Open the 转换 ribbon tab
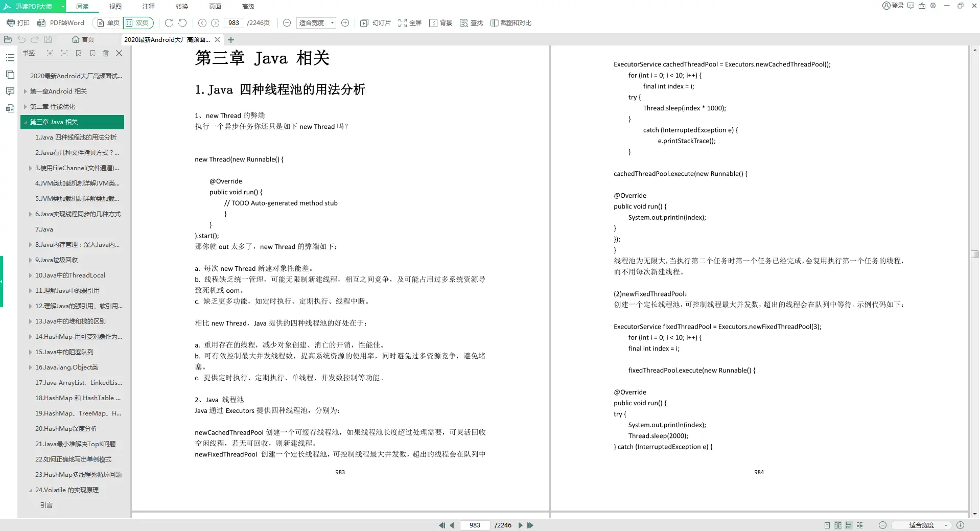This screenshot has width=980, height=531. coord(181,7)
